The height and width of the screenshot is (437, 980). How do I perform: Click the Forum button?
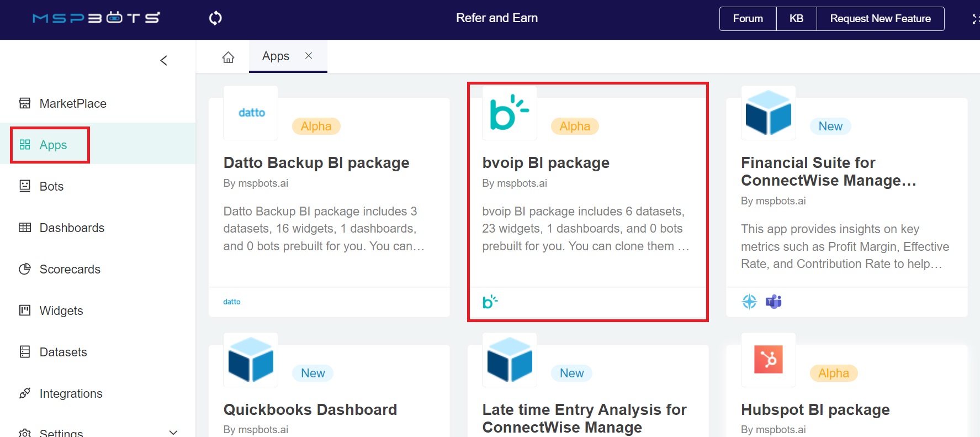[x=748, y=19]
